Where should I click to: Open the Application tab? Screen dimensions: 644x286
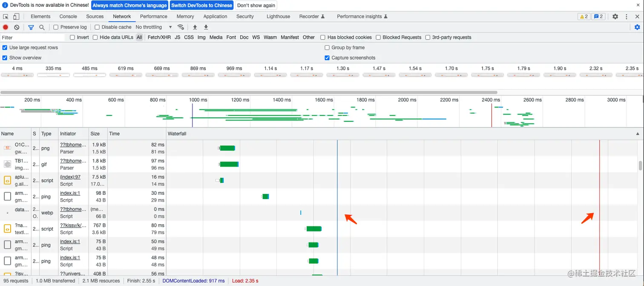point(215,17)
